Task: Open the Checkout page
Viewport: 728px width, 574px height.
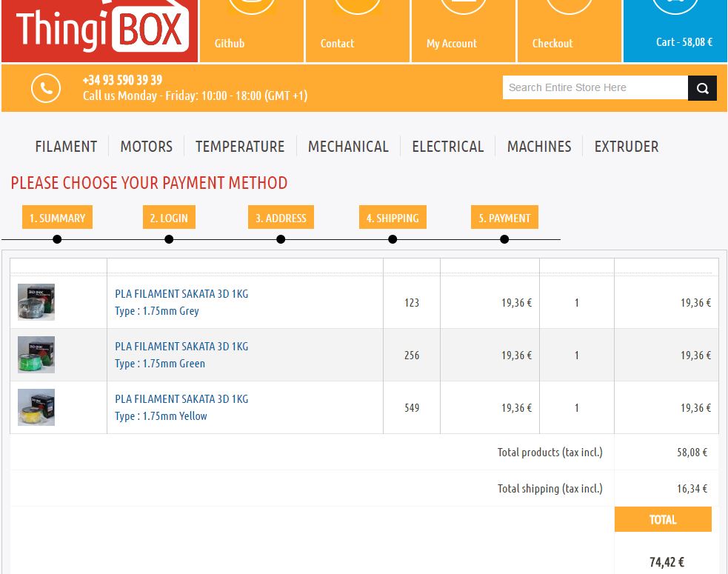Action: [x=570, y=30]
